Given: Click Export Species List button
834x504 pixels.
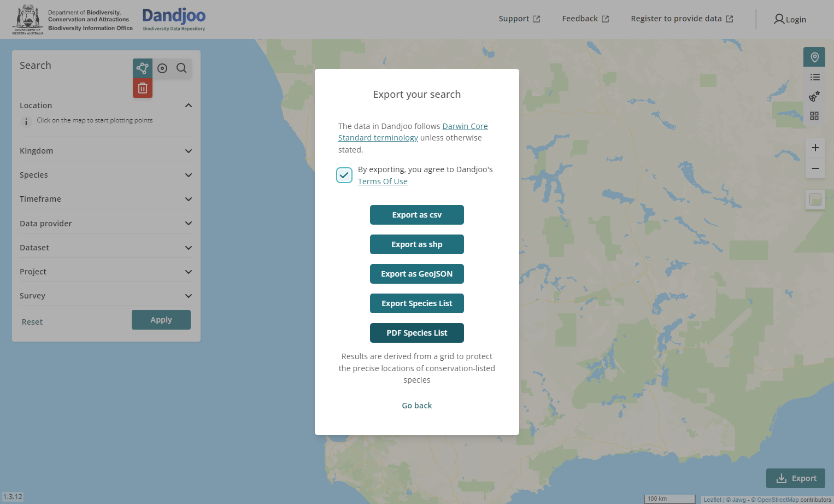Looking at the screenshot, I should (x=417, y=303).
